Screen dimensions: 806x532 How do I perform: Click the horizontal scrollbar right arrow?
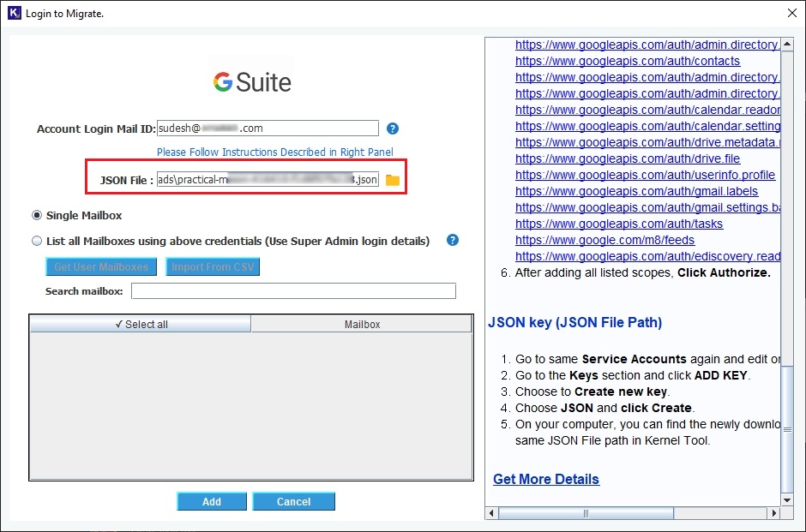coord(774,513)
